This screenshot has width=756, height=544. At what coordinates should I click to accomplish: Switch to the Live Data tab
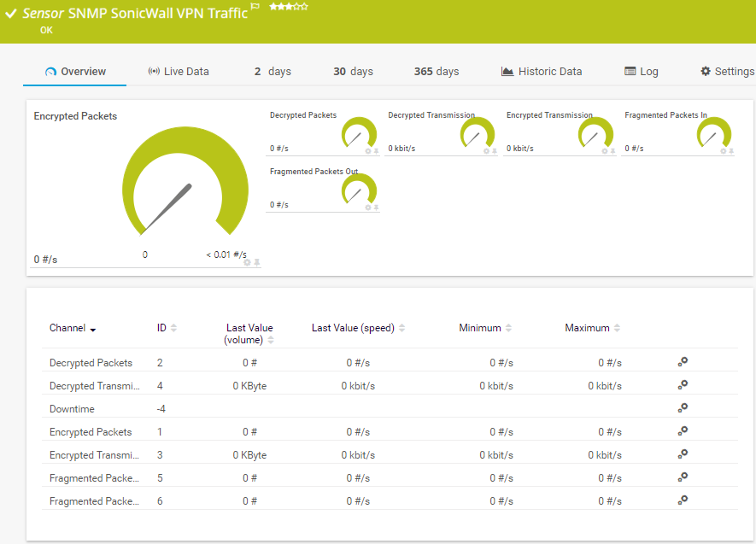pos(178,72)
